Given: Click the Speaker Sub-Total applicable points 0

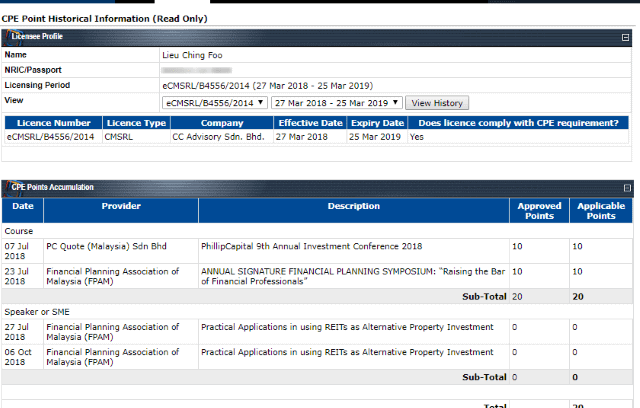Looking at the screenshot, I should click(575, 377).
